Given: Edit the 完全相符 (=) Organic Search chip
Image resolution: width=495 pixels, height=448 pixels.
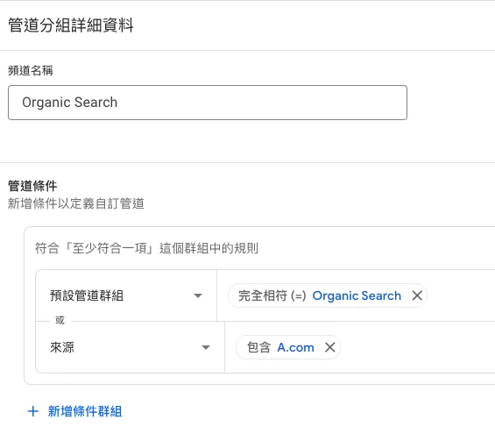Looking at the screenshot, I should click(320, 295).
